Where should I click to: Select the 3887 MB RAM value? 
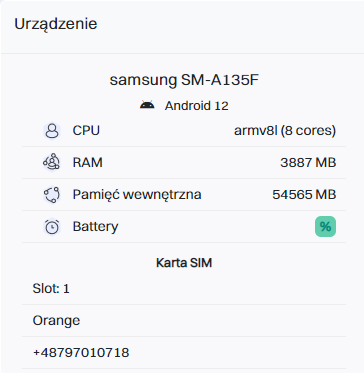coord(308,163)
